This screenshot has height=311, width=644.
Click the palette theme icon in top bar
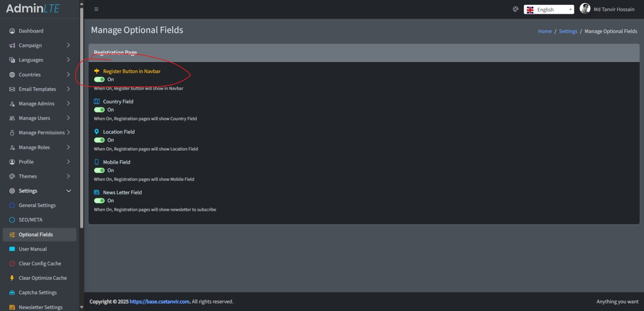pyautogui.click(x=515, y=9)
